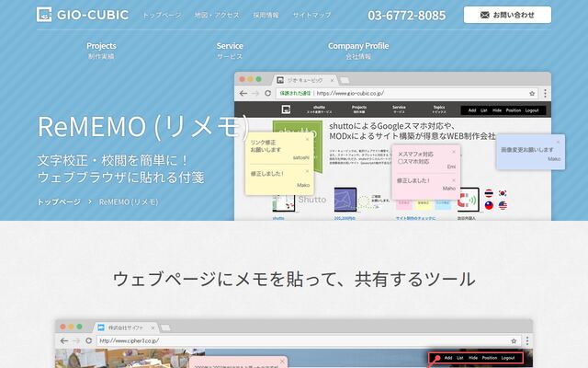Click Logout in the red-outlined toolbar
The height and width of the screenshot is (368, 588).
tap(508, 358)
